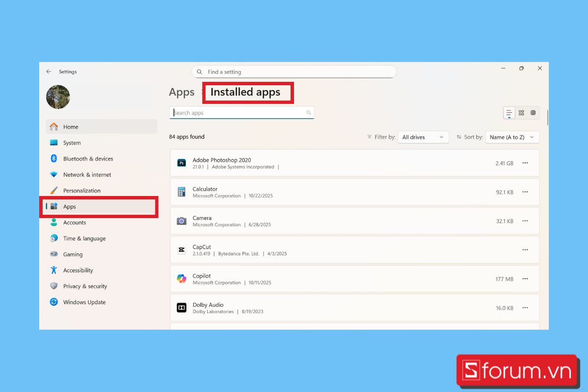
Task: Minimize the Settings window
Action: coord(503,69)
